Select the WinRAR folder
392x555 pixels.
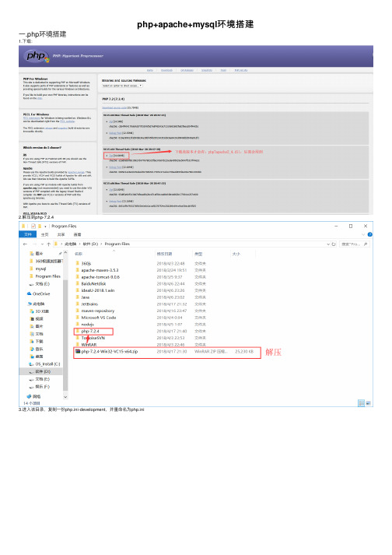coord(89,344)
